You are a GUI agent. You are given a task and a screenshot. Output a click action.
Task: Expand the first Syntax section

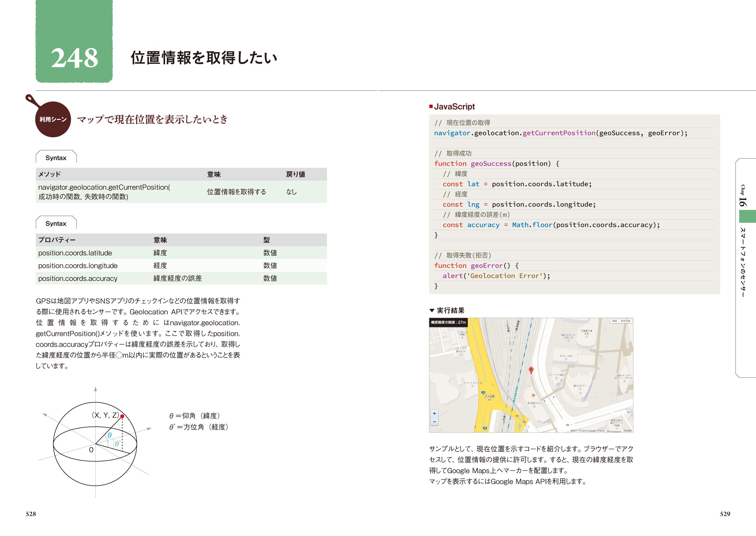coord(56,158)
